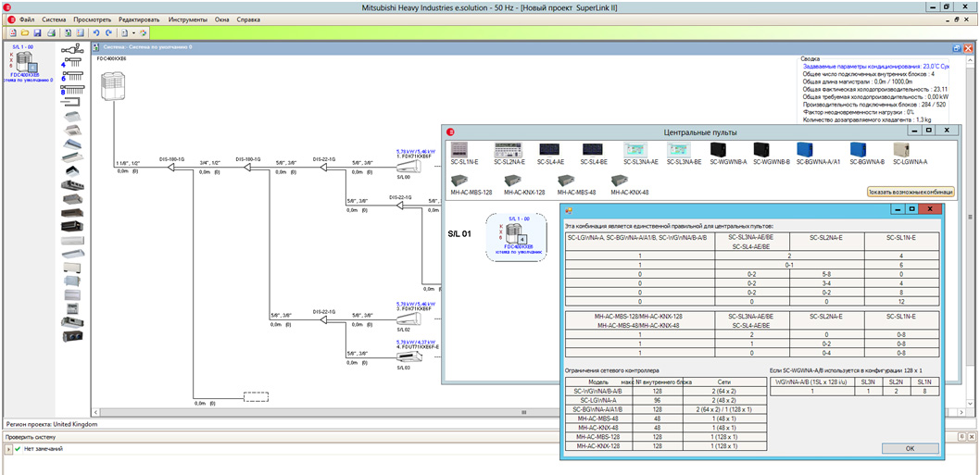Open the Файл menu

coord(27,19)
